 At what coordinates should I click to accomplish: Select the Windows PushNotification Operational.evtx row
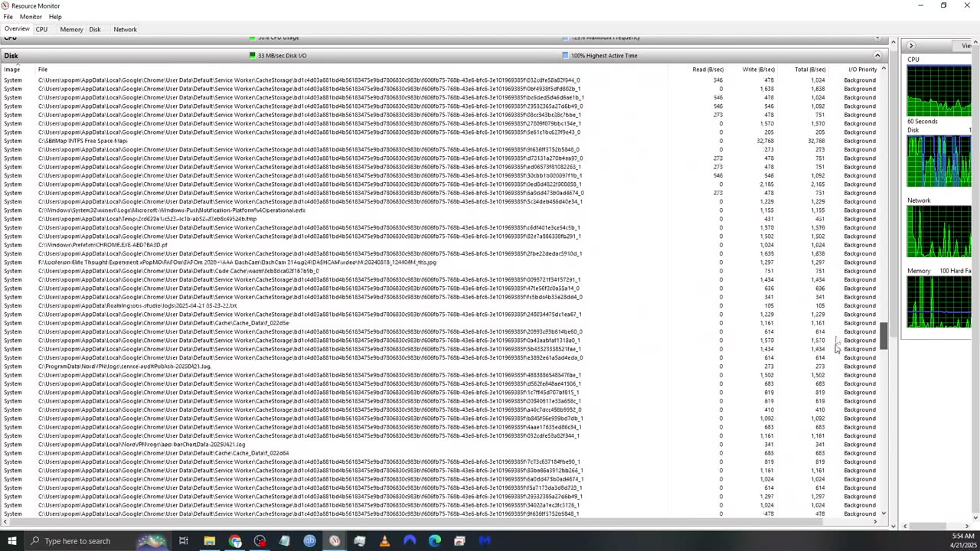(x=440, y=210)
